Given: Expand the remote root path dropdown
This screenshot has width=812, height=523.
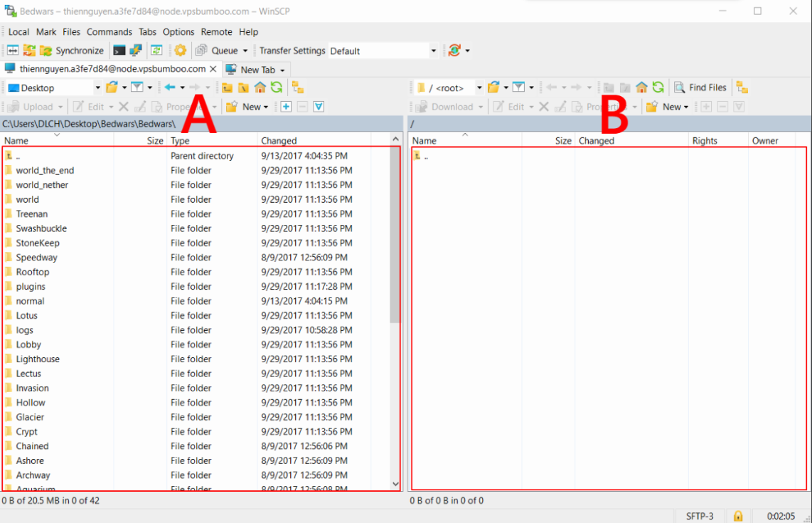Looking at the screenshot, I should [479, 88].
